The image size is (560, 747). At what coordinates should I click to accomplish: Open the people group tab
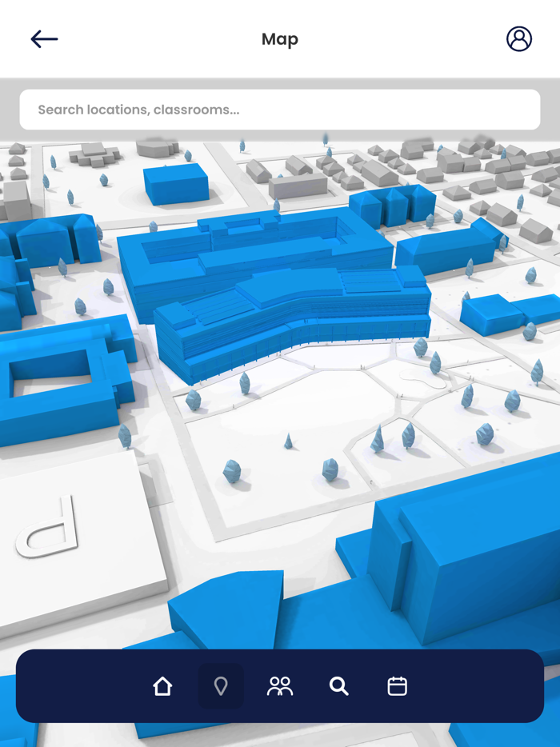click(280, 686)
